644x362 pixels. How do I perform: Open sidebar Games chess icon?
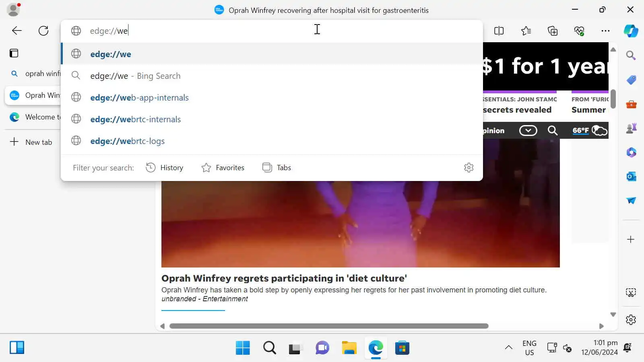pos(631,128)
